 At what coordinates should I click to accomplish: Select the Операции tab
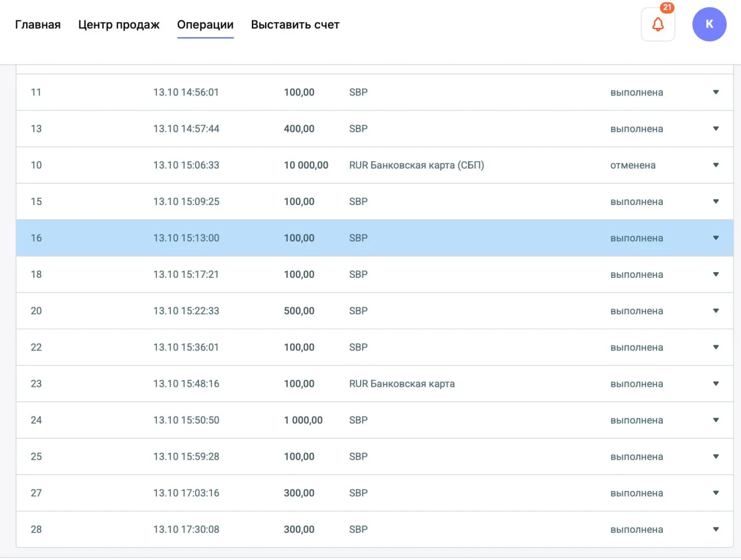[206, 25]
